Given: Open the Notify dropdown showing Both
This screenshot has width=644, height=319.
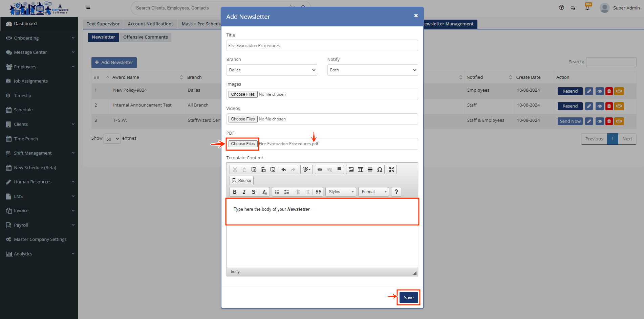Looking at the screenshot, I should (372, 70).
